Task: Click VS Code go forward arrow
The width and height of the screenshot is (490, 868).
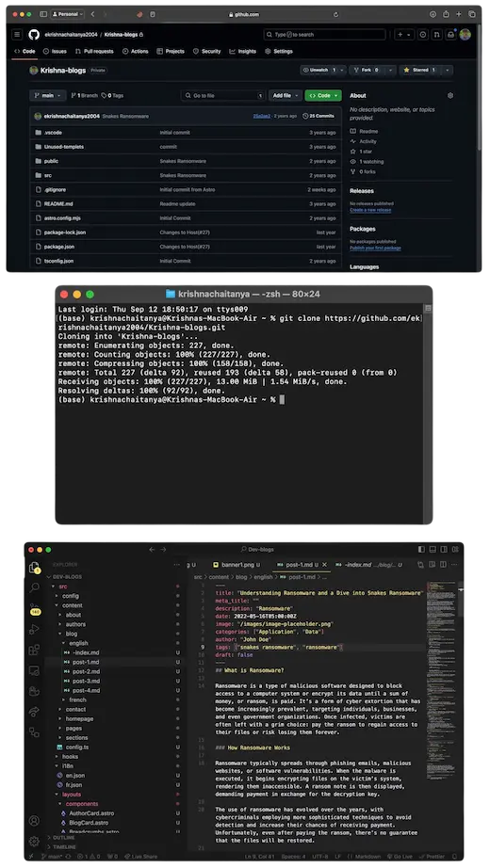Action: point(164,549)
